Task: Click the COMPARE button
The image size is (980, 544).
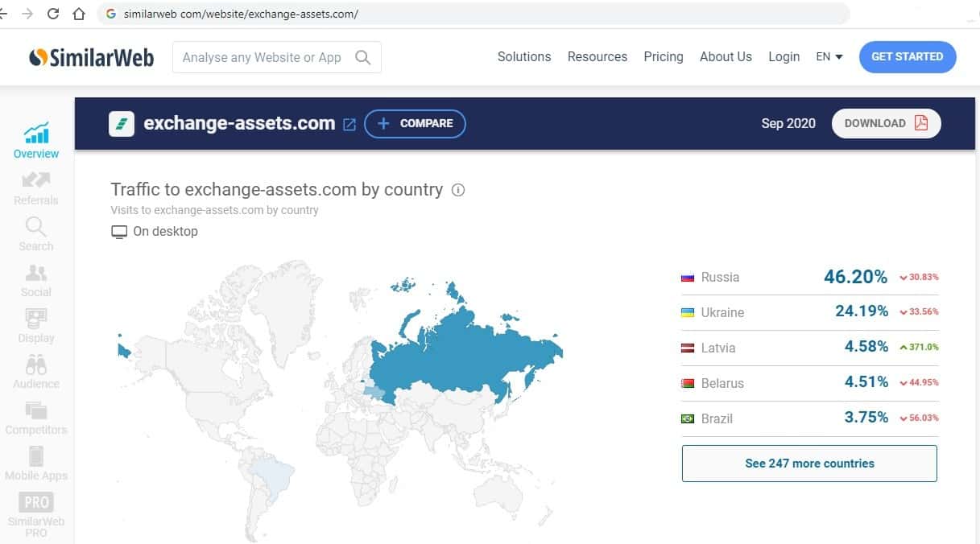Action: [x=415, y=124]
